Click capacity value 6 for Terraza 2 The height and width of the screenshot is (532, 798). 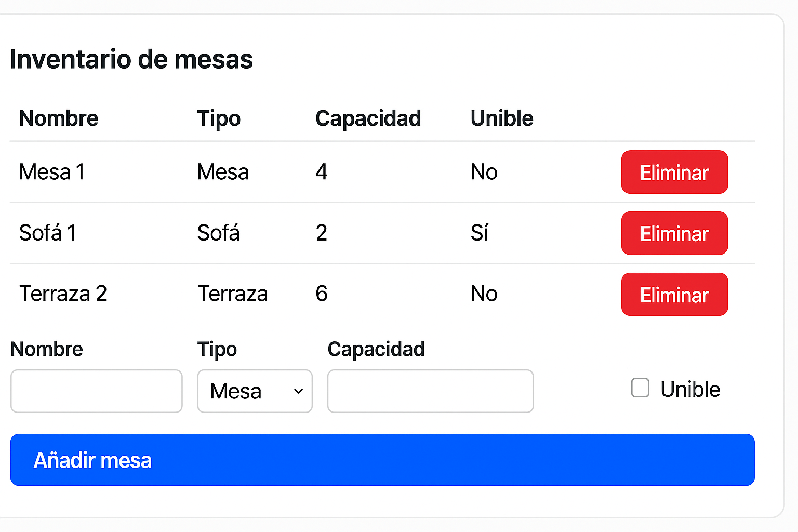322,294
